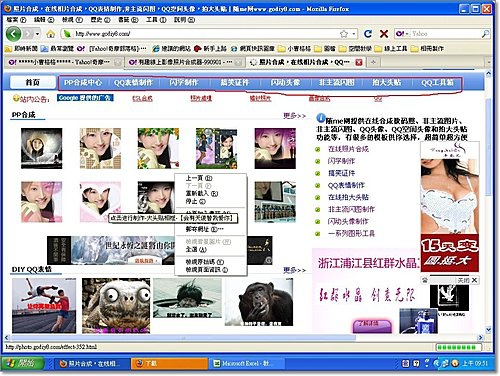Screen dimensions: 500x376
Task: Open the 檢視 menu
Action: (72, 20)
